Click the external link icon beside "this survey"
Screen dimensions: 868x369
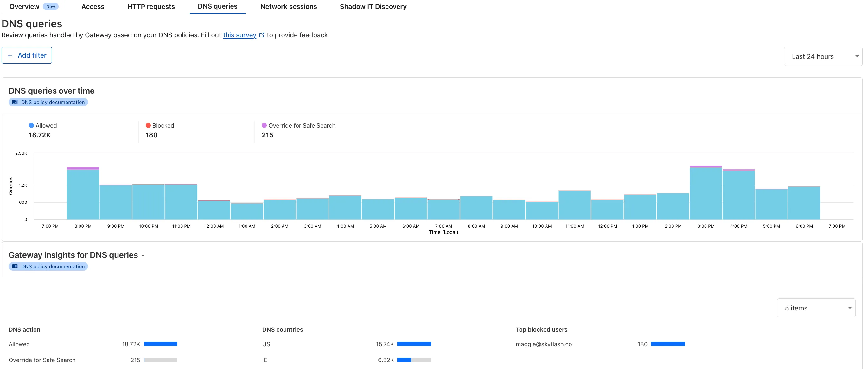262,35
